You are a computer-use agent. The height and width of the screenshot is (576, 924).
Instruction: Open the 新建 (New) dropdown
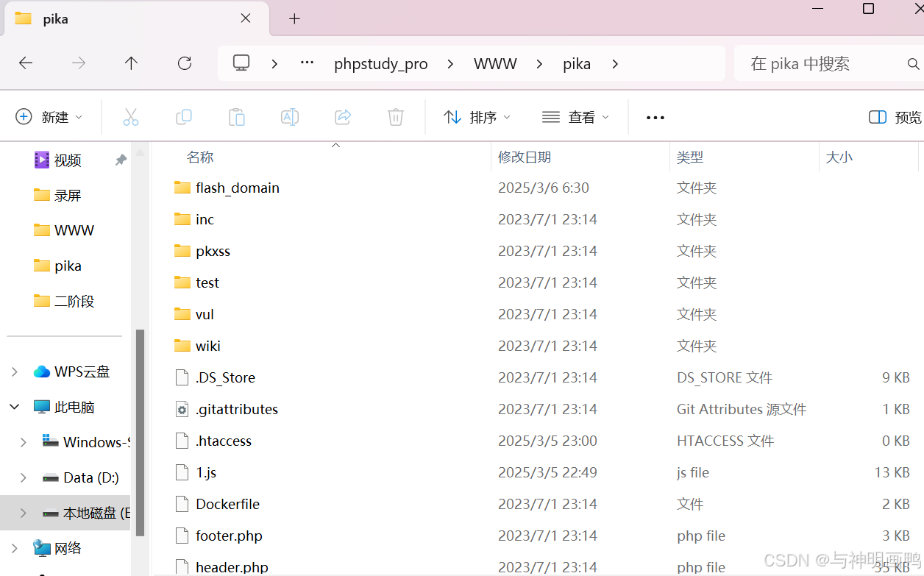(49, 117)
